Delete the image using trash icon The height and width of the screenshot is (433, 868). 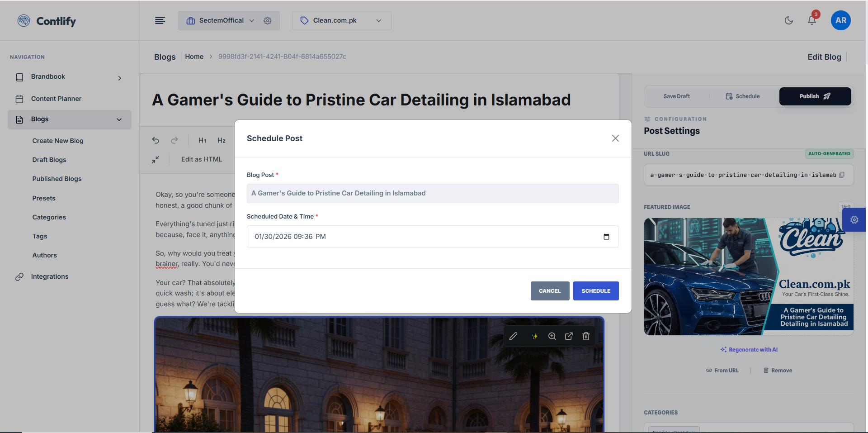click(x=586, y=336)
